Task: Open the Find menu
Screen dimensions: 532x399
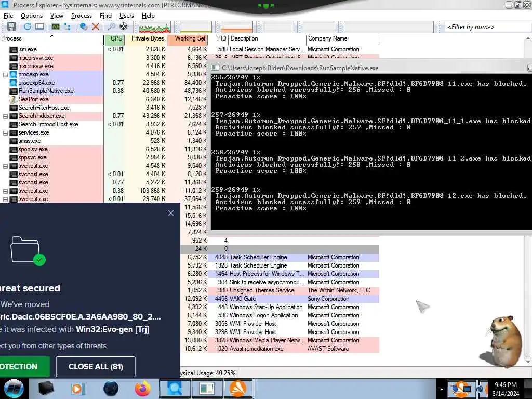Action: pos(105,16)
